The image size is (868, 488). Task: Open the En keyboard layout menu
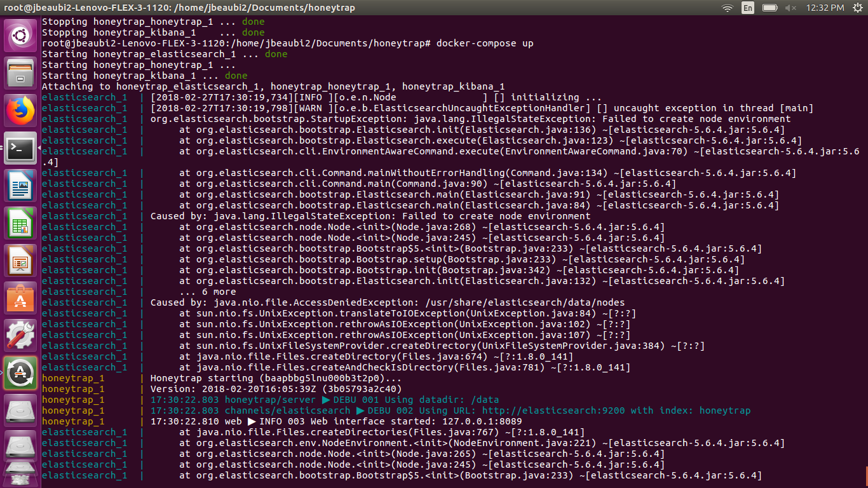click(x=748, y=8)
